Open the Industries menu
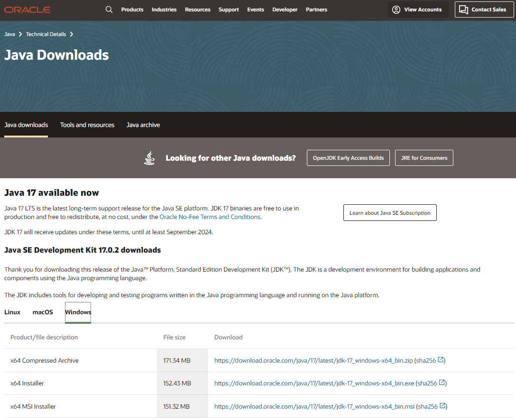 (x=164, y=9)
